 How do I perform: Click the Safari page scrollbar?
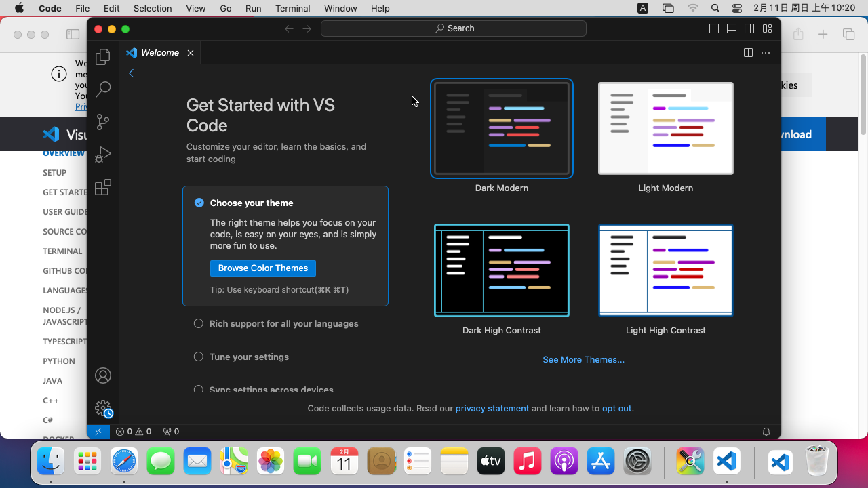tap(863, 95)
